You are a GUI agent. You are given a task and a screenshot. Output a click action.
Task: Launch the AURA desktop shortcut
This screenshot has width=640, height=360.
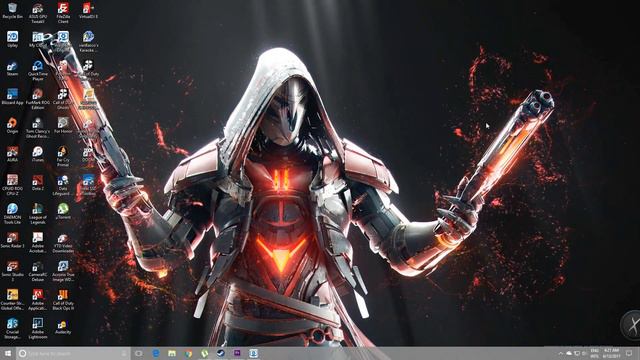[x=12, y=154]
